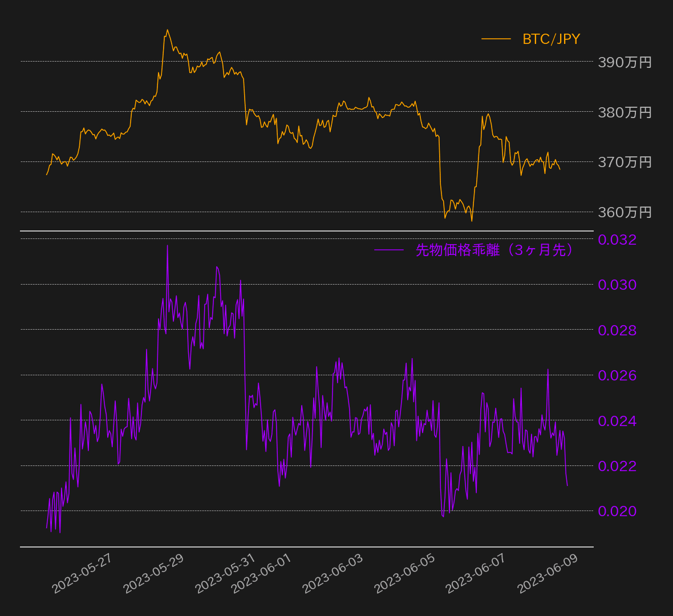Screen dimensions: 673x616
Task: Click the 2023-06-09 date tick
Action: point(548,573)
